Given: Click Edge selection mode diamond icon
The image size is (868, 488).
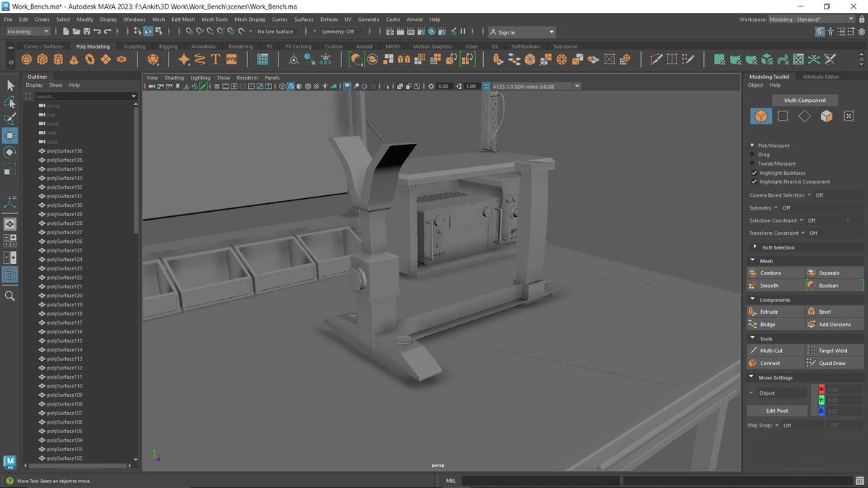Looking at the screenshot, I should 804,116.
